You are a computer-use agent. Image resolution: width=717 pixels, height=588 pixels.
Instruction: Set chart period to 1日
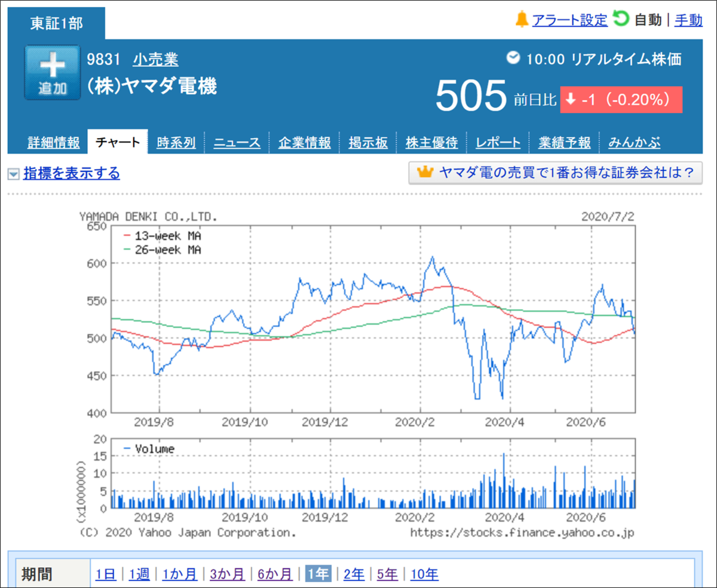tap(106, 574)
